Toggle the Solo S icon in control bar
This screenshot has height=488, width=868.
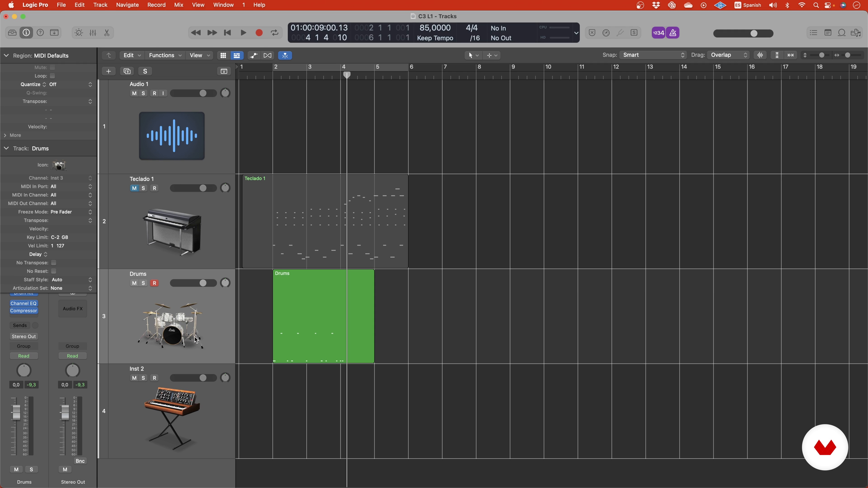tap(634, 33)
